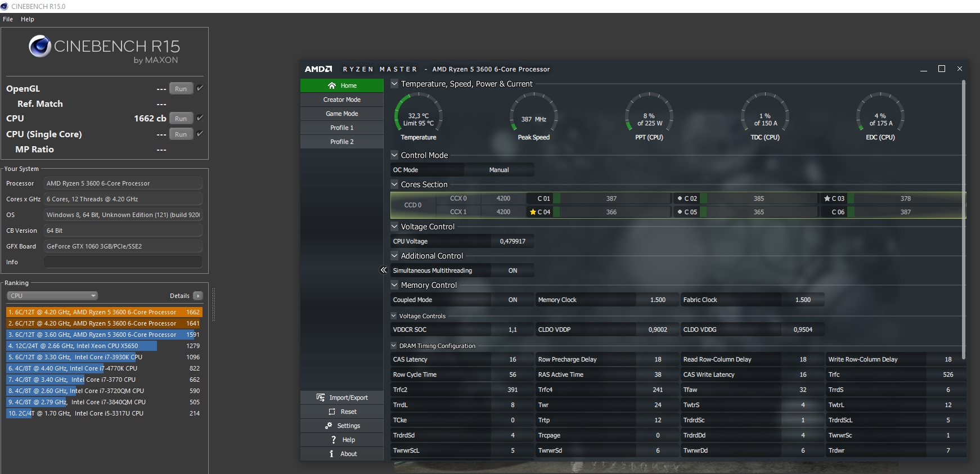This screenshot has height=474, width=980.
Task: Collapse DRAM Timing Configuration subsection
Action: tap(394, 346)
